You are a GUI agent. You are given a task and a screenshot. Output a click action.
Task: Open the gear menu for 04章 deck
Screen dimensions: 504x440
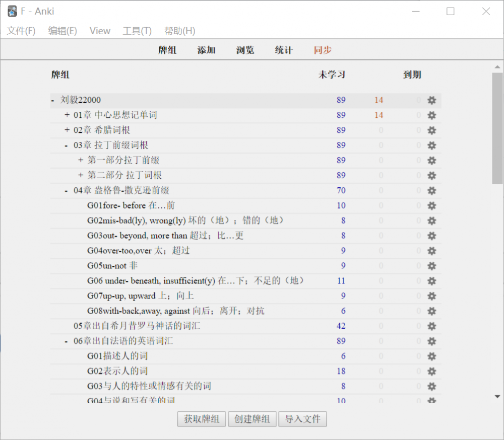(x=432, y=191)
